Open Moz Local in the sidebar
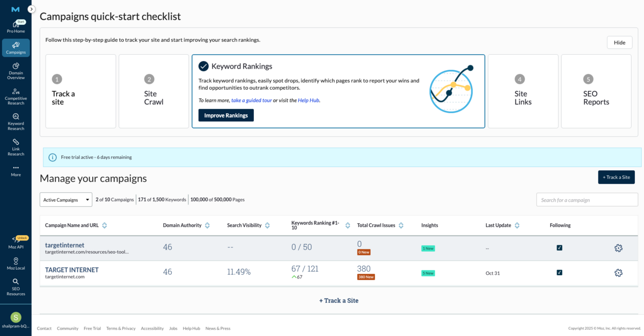This screenshot has width=644, height=336. [16, 264]
